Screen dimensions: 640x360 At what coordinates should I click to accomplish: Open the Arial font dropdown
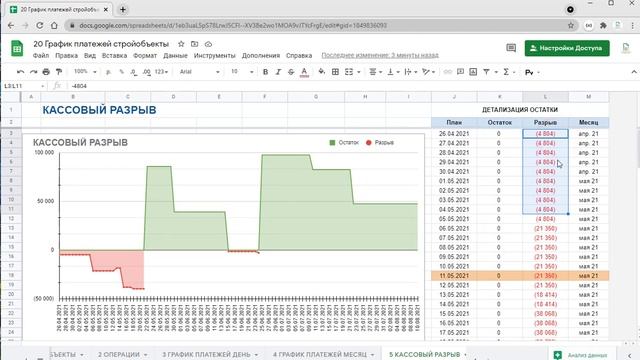200,72
